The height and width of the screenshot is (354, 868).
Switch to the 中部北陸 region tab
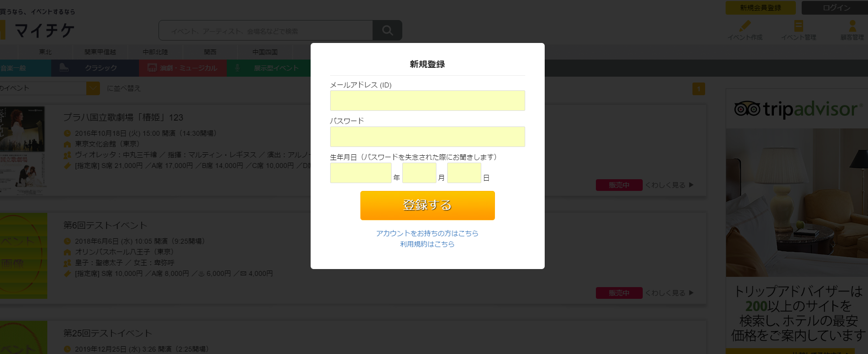tap(155, 52)
